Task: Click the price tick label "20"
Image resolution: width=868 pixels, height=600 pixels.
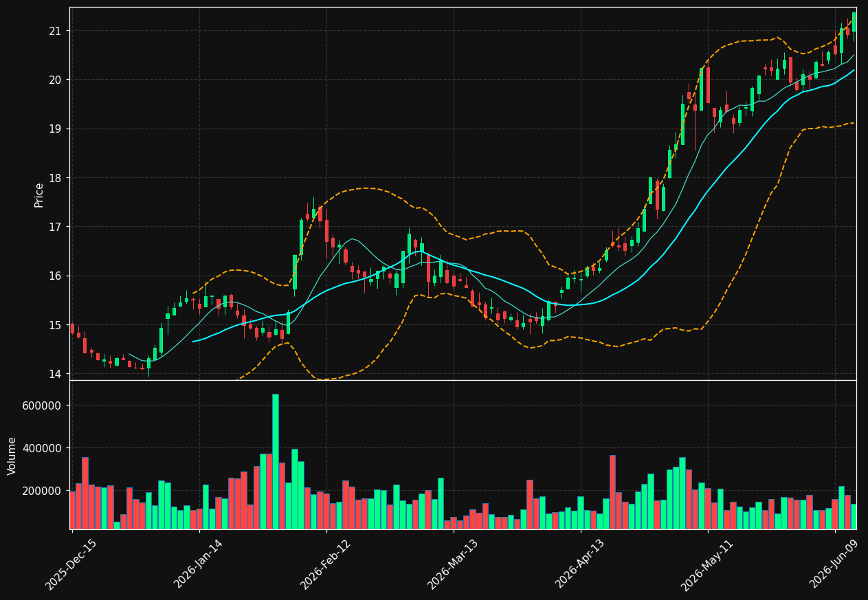Action: (55, 80)
